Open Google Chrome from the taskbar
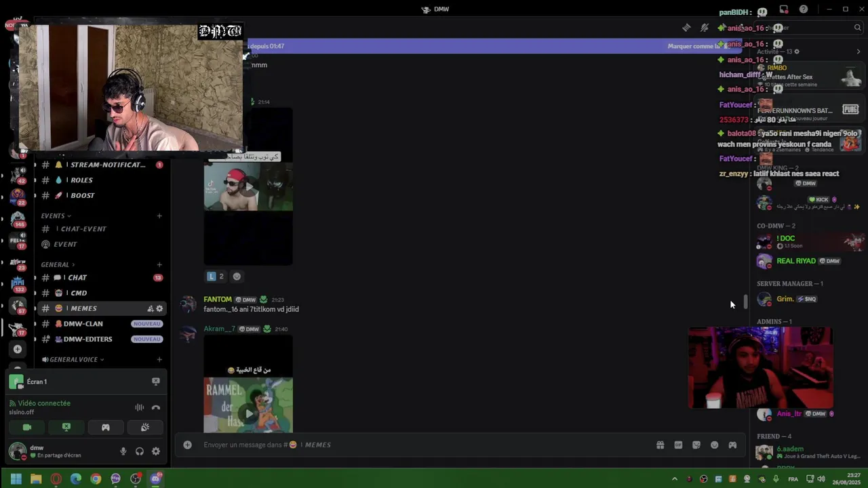The height and width of the screenshot is (488, 868). 96,479
